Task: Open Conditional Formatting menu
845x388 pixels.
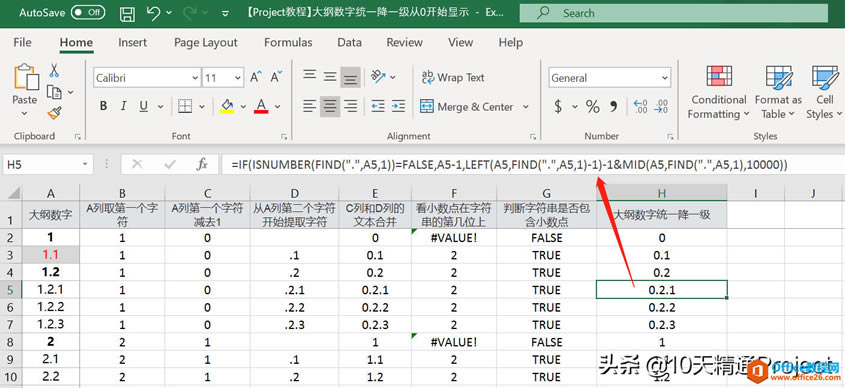Action: 719,92
